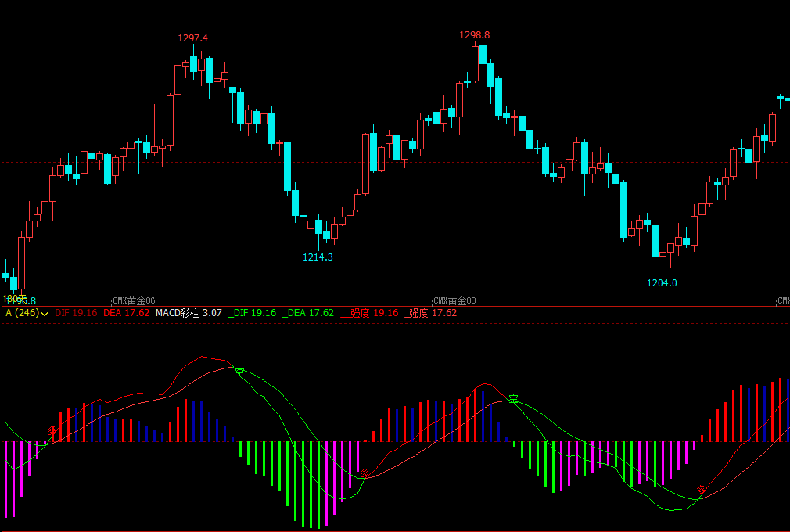The height and width of the screenshot is (532, 790).
Task: Click the leftmost red 多 signal near zero line
Action: point(52,431)
